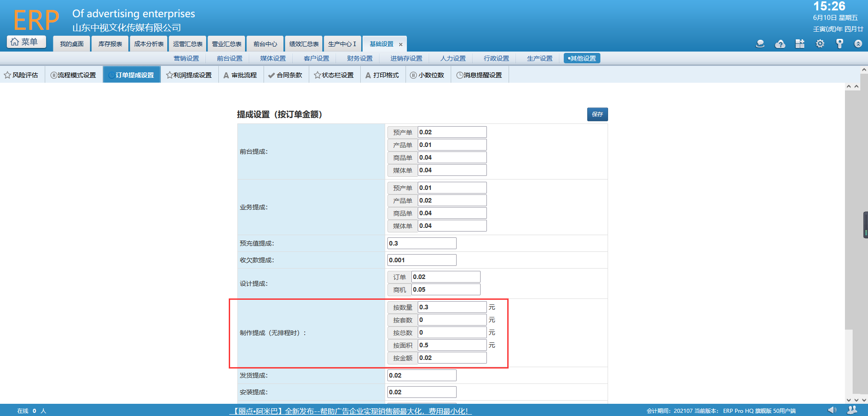The width and height of the screenshot is (868, 416).
Task: Open 状态栏设置 toolbar item
Action: click(x=334, y=75)
